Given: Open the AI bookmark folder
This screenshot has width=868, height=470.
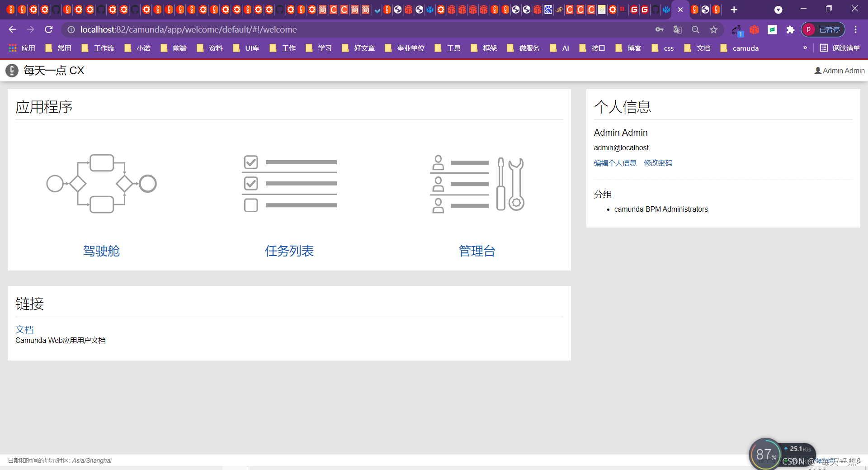Looking at the screenshot, I should pos(560,48).
